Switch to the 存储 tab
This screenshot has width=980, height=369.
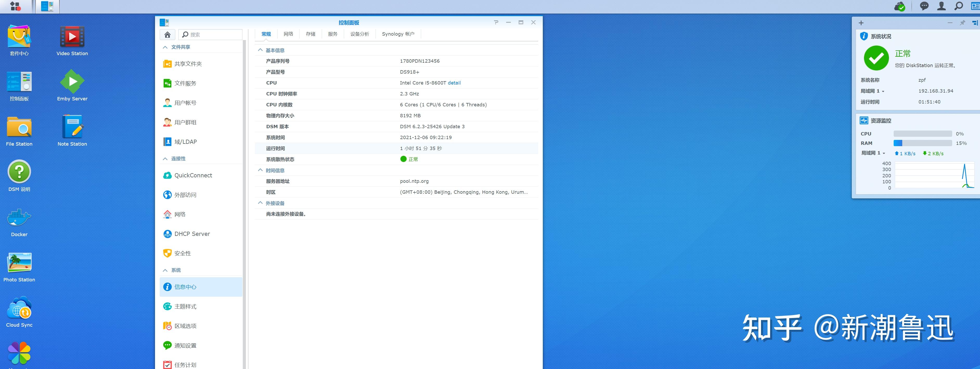pyautogui.click(x=311, y=34)
